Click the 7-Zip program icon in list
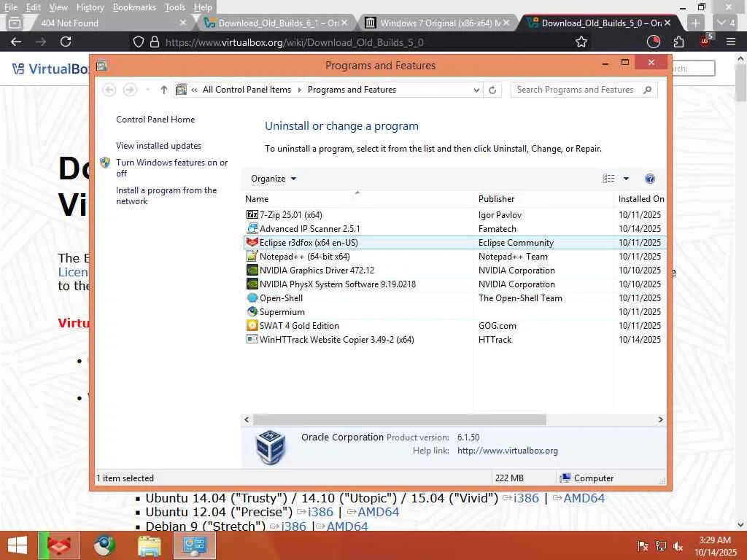The image size is (747, 560). coord(252,215)
